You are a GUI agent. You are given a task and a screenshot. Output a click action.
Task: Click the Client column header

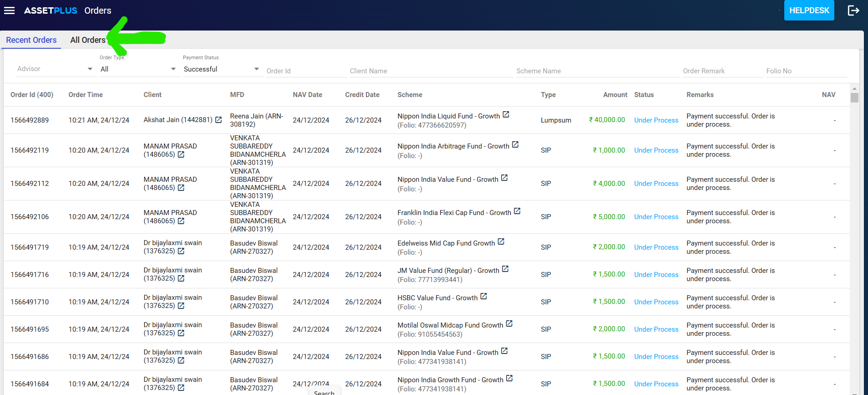[152, 95]
